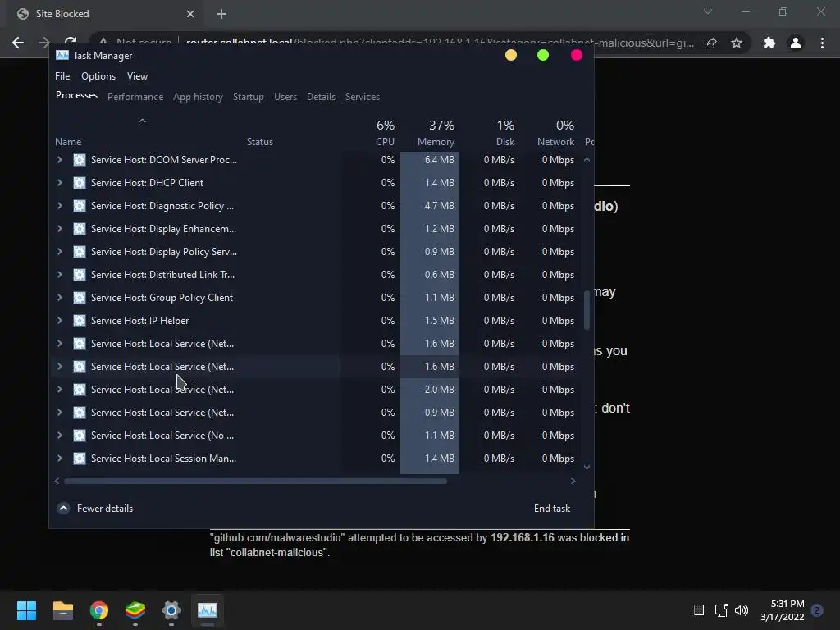
Task: Expand Service Host: Distributed Link Tr row
Action: click(59, 274)
